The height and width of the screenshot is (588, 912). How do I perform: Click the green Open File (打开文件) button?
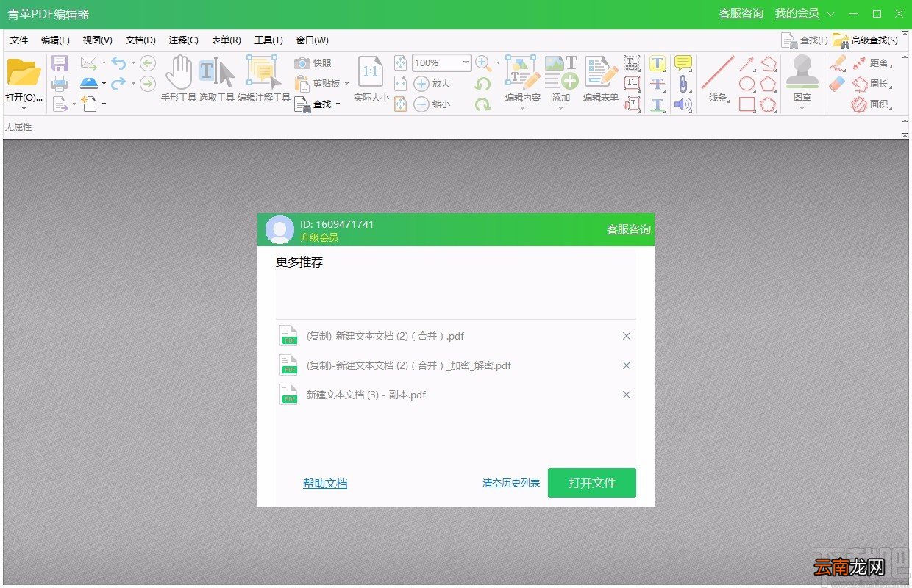click(592, 483)
